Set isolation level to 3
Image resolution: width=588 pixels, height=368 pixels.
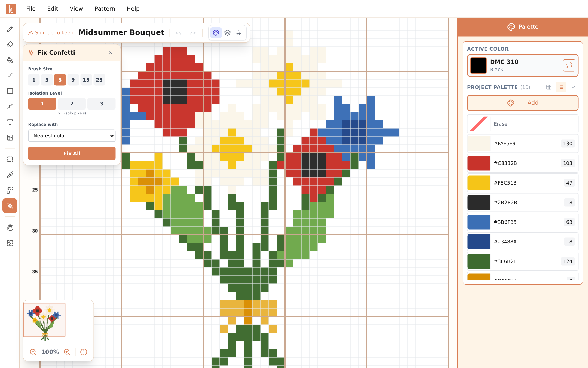[102, 104]
